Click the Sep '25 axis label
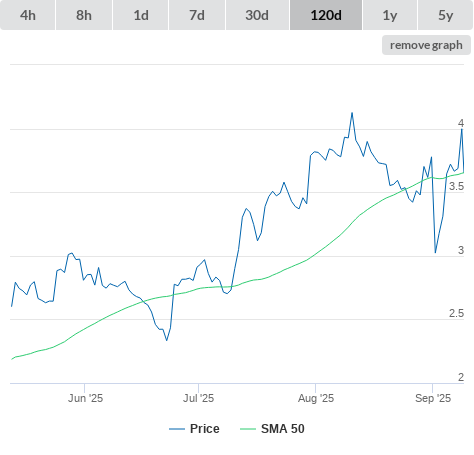 [x=433, y=398]
